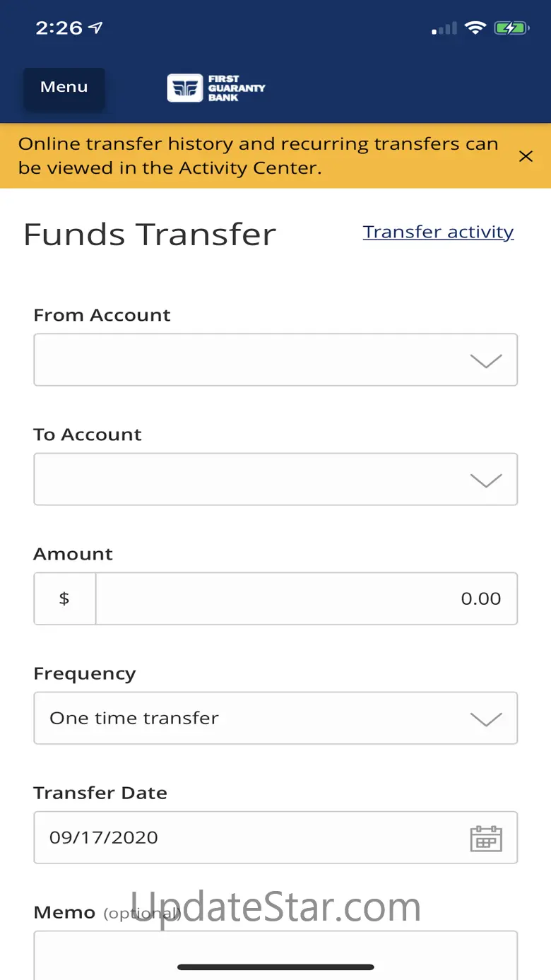Tap the Funds Transfer page heading
Screen dimensions: 551x980
(150, 235)
